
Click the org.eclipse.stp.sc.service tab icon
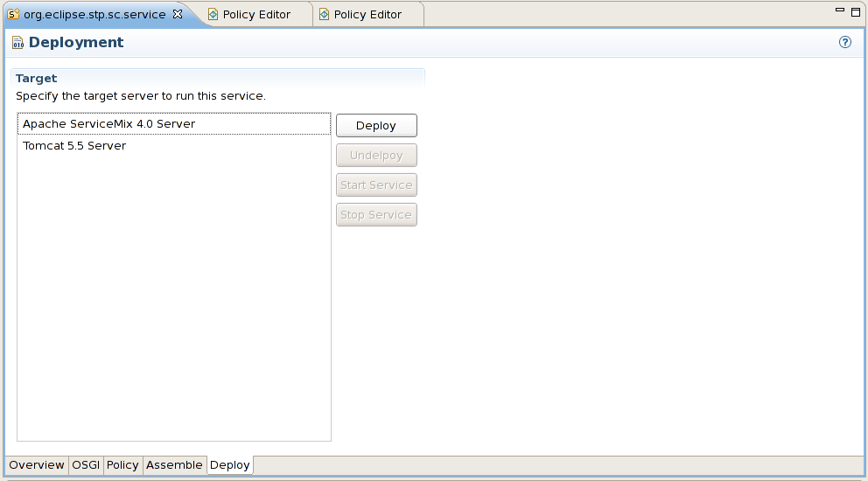point(13,14)
